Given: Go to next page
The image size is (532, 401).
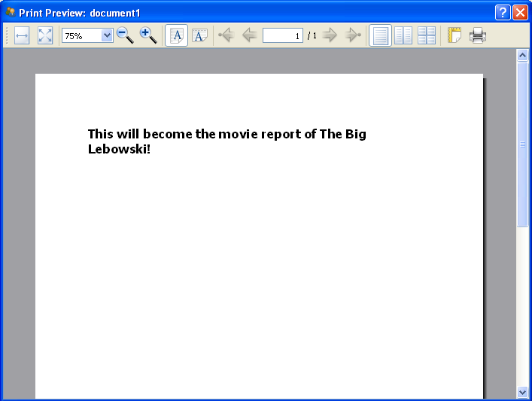Looking at the screenshot, I should click(330, 35).
